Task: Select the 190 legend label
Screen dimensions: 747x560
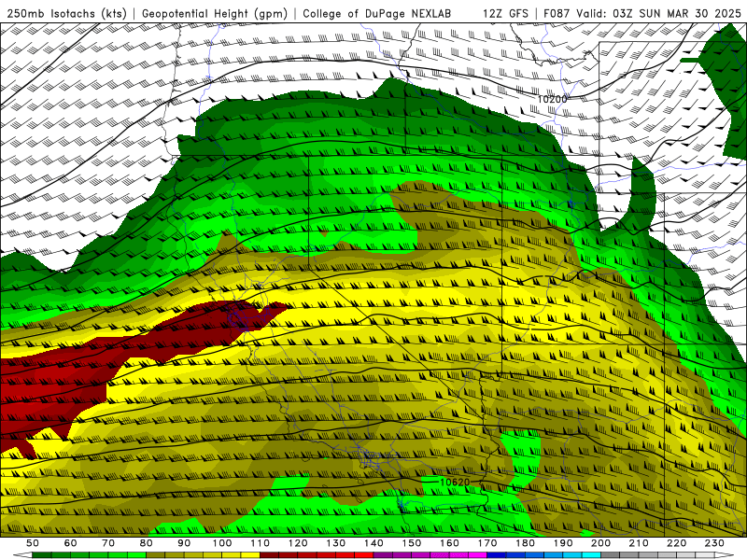Action: [563, 543]
